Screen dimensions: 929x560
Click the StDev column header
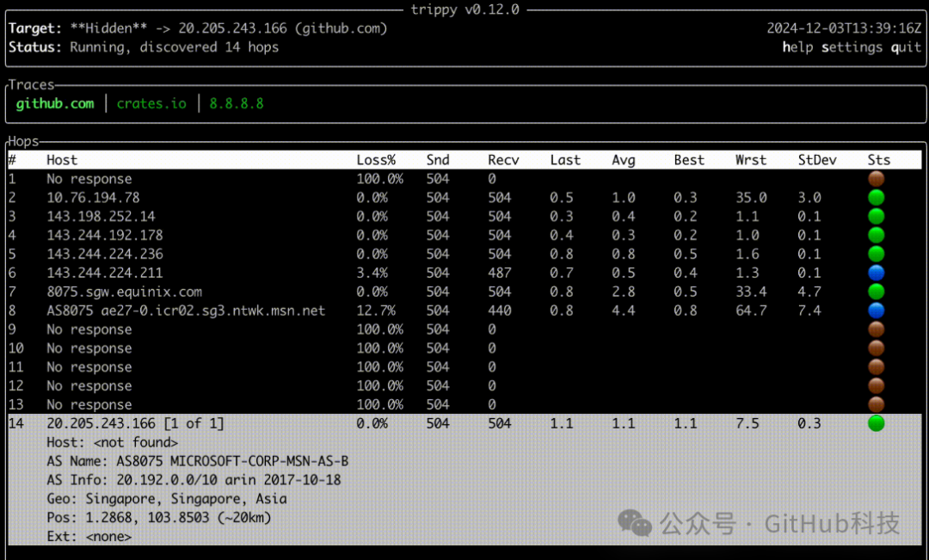coord(817,160)
